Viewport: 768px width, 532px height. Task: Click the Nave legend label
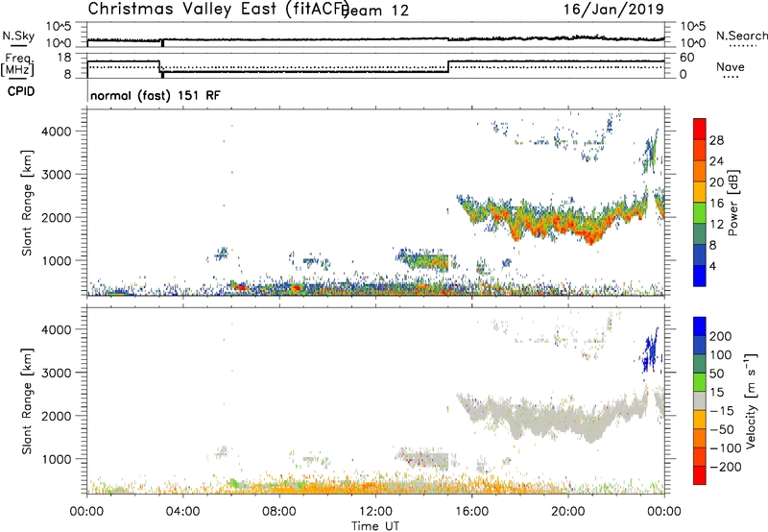[731, 67]
